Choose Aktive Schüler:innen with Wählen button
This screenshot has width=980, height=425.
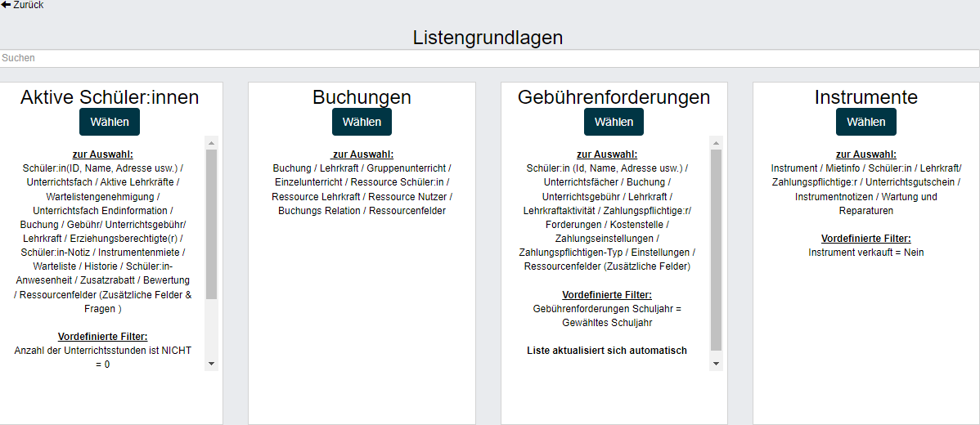point(110,122)
